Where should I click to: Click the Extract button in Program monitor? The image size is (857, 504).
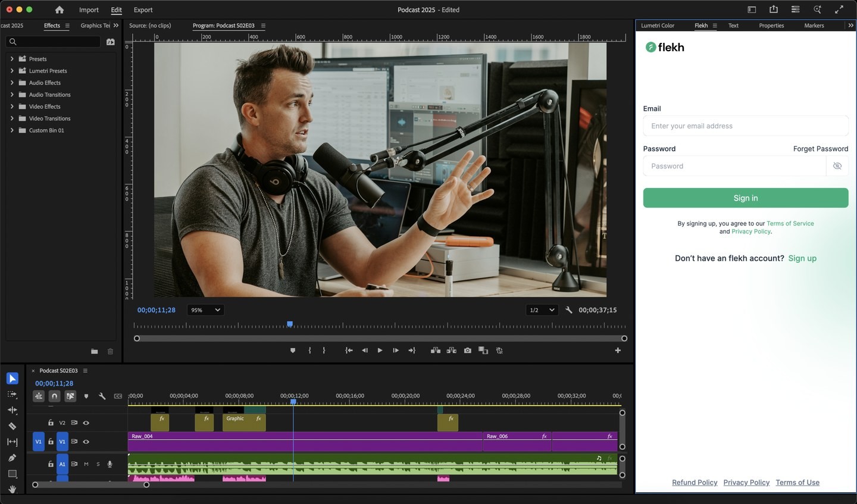click(x=452, y=350)
